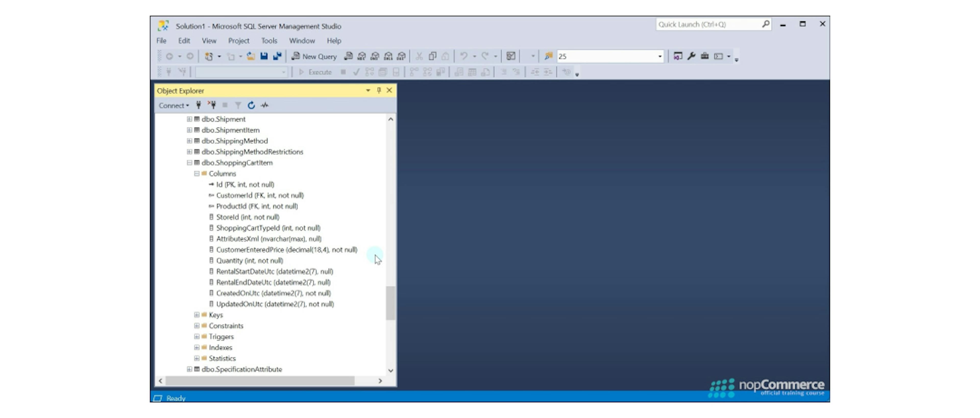Expand the dbo.ShippingMethod table node
Screen dimensions: 980x418
pos(189,141)
